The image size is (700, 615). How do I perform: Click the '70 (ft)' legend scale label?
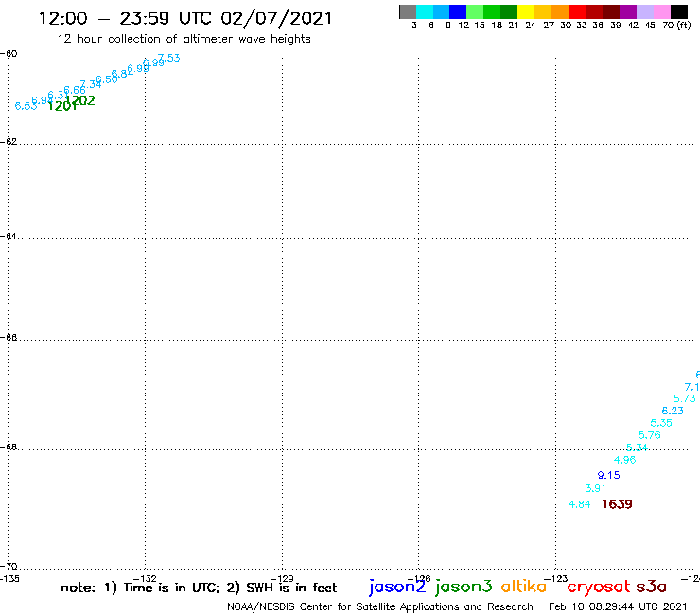click(676, 26)
